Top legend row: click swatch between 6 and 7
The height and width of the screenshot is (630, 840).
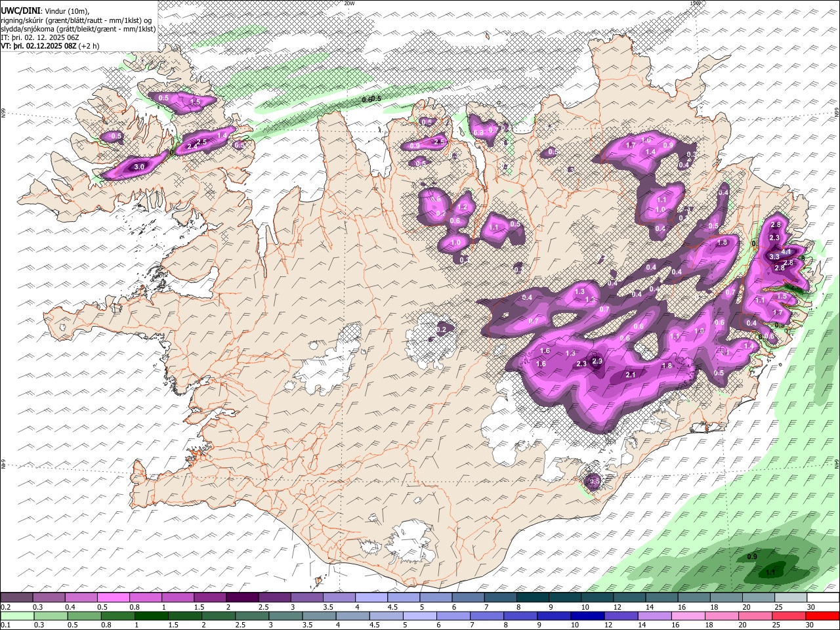[469, 597]
